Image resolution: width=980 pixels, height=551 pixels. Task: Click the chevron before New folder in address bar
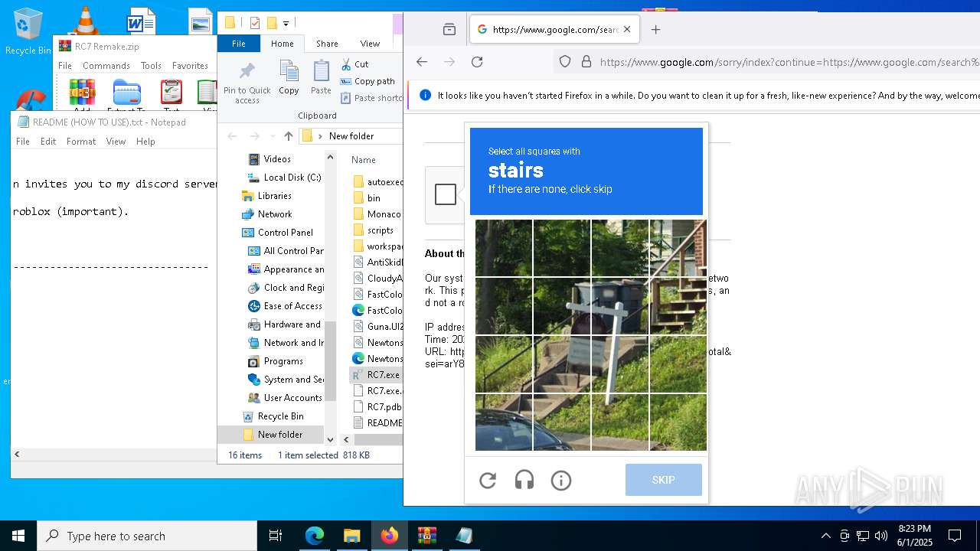tap(320, 136)
